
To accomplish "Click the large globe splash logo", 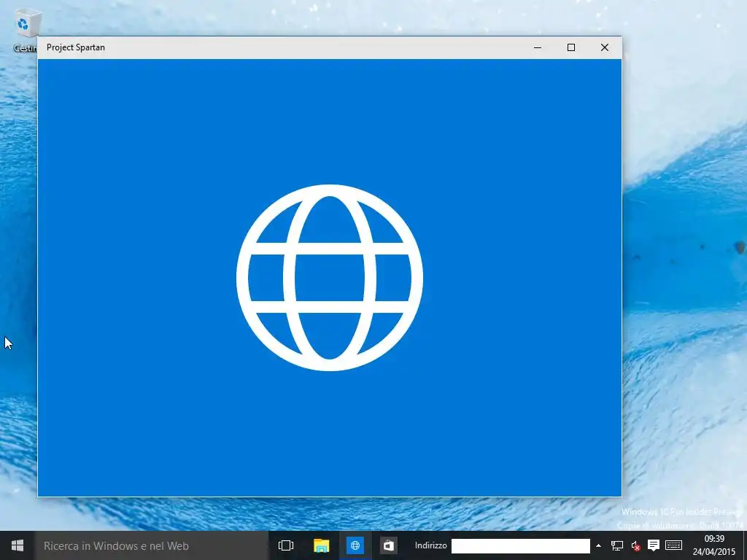I will 330,278.
